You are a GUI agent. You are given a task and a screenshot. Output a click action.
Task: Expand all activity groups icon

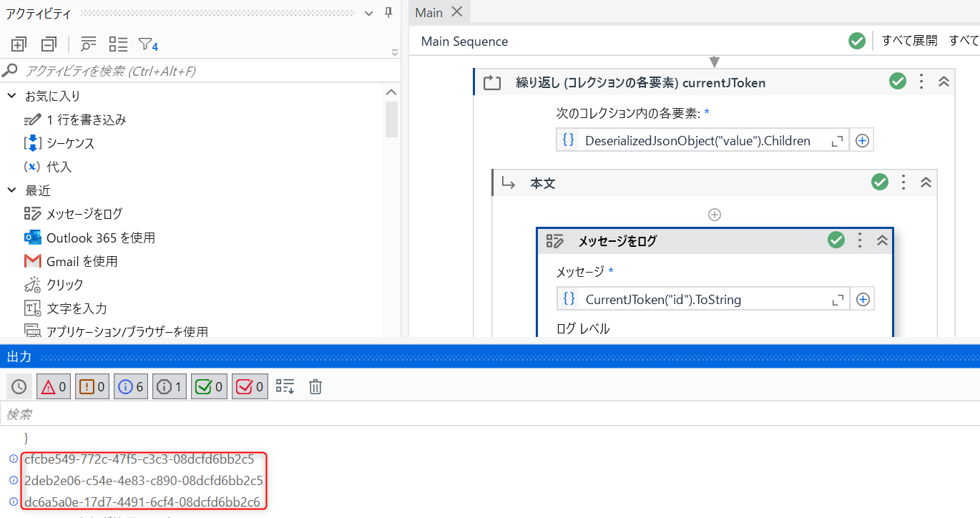pyautogui.click(x=19, y=44)
